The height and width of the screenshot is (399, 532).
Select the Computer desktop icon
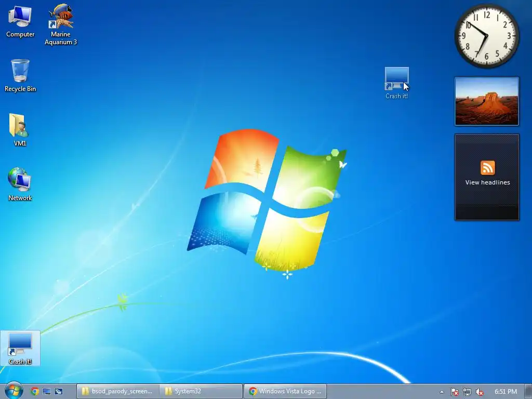pyautogui.click(x=20, y=22)
